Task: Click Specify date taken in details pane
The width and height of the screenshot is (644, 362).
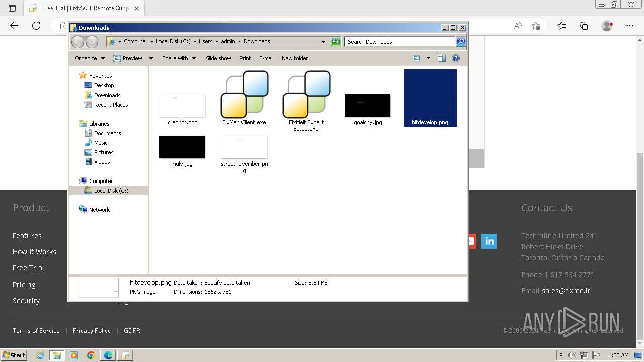Action: point(227,283)
